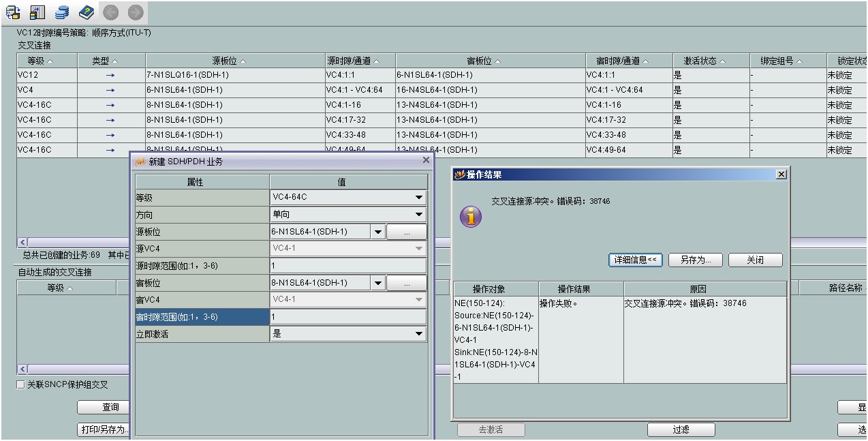Click the info icon in 操作结果 dialog
The image size is (868, 441).
(x=470, y=218)
